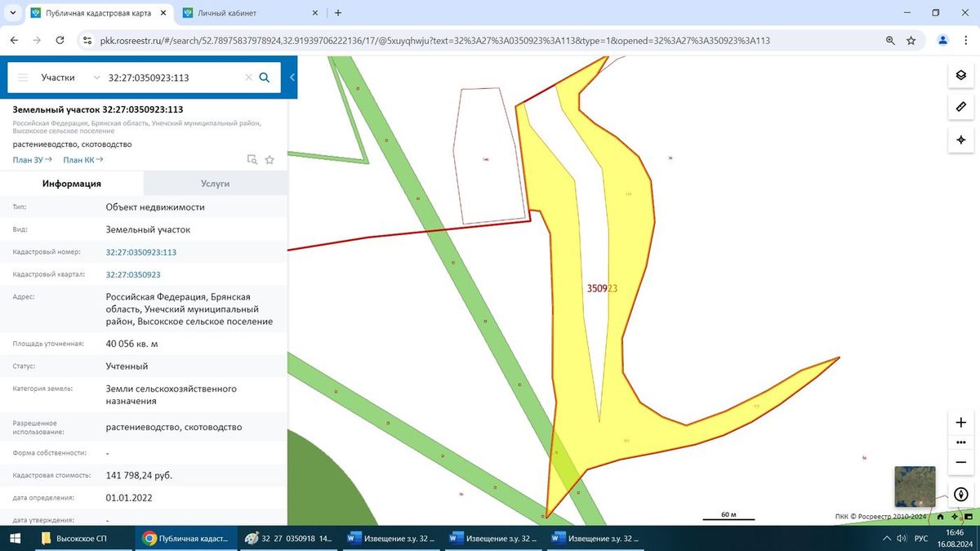The image size is (980, 551).
Task: Change the РУС input language
Action: pos(920,539)
